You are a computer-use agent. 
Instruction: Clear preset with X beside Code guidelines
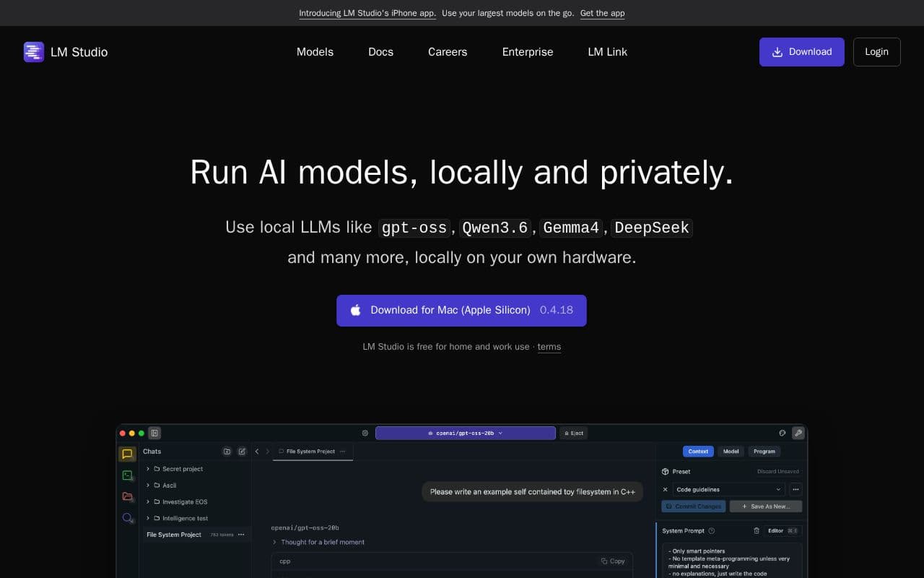pos(666,489)
